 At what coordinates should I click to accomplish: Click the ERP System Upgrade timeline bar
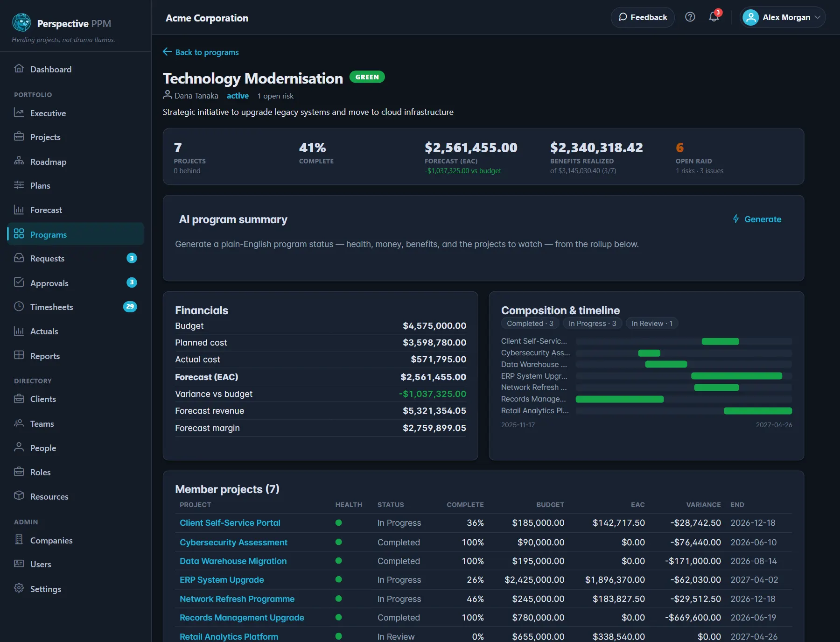tap(736, 376)
